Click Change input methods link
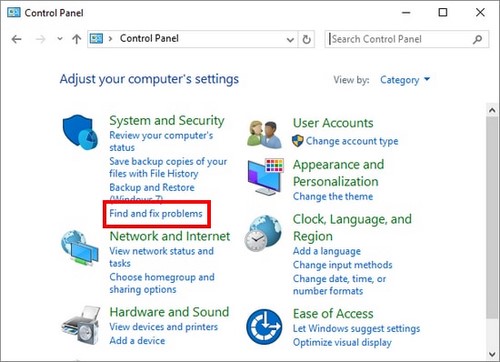This screenshot has height=362, width=500. pyautogui.click(x=342, y=265)
